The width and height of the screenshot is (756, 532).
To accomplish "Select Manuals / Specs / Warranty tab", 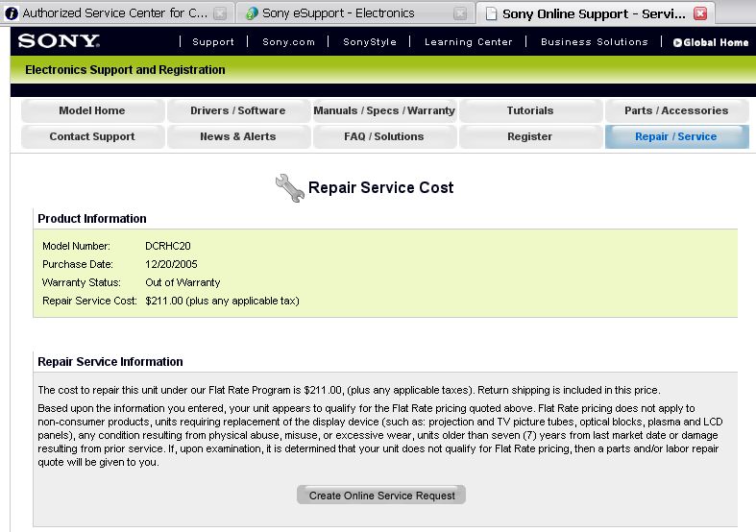I will coord(384,110).
